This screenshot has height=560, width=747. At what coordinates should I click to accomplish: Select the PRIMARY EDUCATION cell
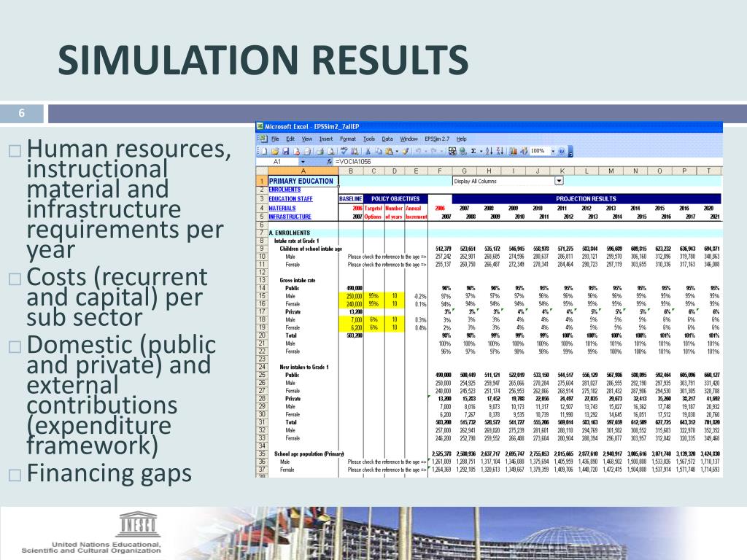click(303, 181)
